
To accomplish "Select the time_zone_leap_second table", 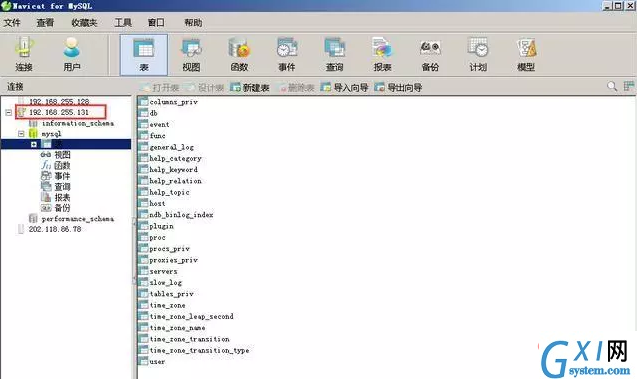I will pyautogui.click(x=191, y=316).
